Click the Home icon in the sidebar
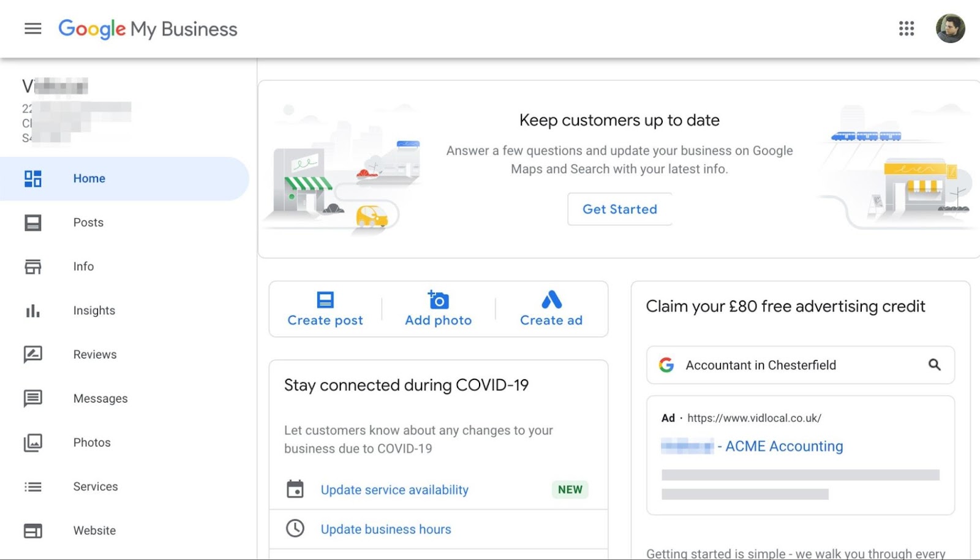Image resolution: width=980 pixels, height=560 pixels. [32, 178]
